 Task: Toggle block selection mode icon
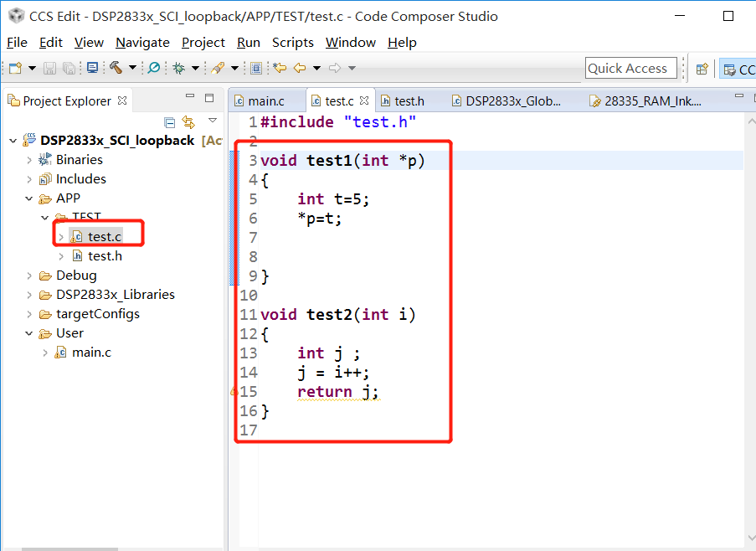(x=256, y=68)
